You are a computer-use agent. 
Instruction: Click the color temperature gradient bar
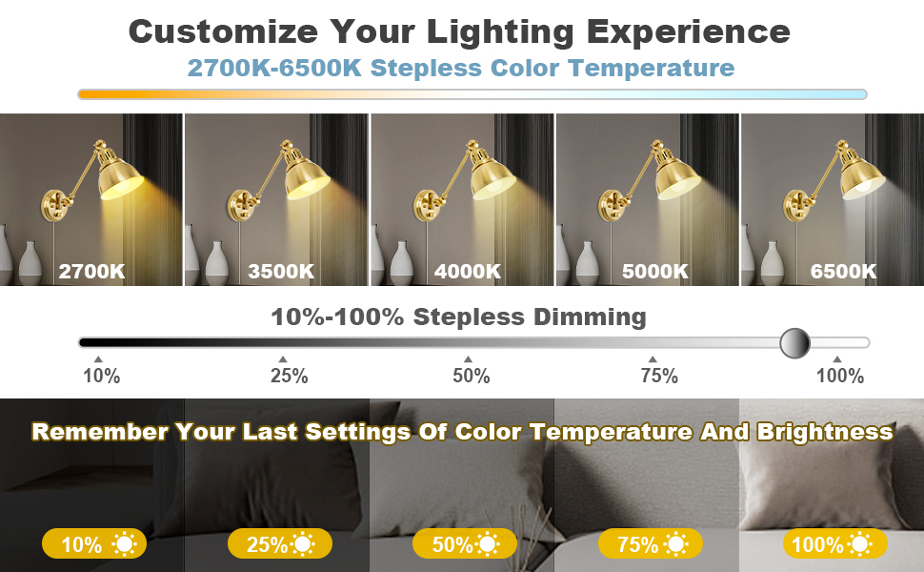click(472, 94)
